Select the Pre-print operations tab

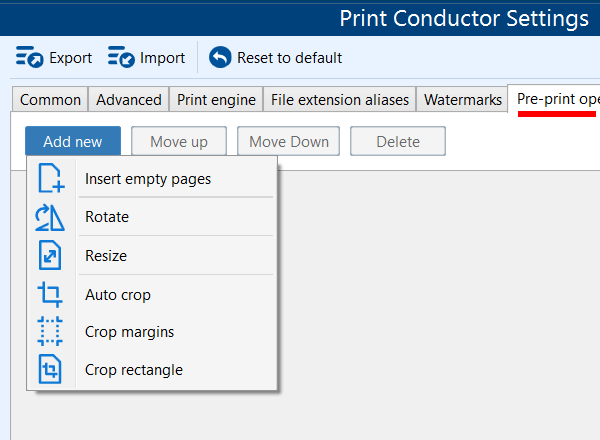click(x=554, y=99)
